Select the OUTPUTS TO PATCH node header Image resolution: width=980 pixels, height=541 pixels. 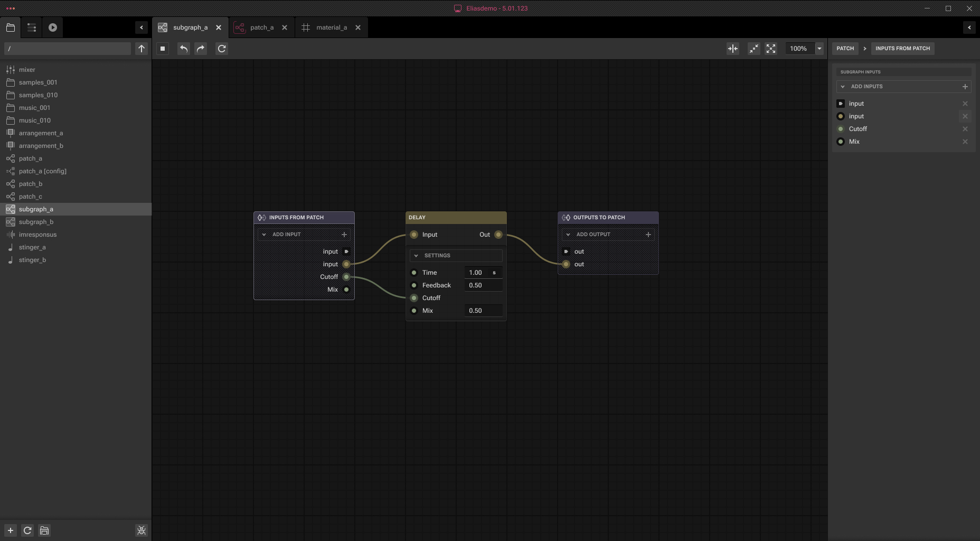point(608,218)
